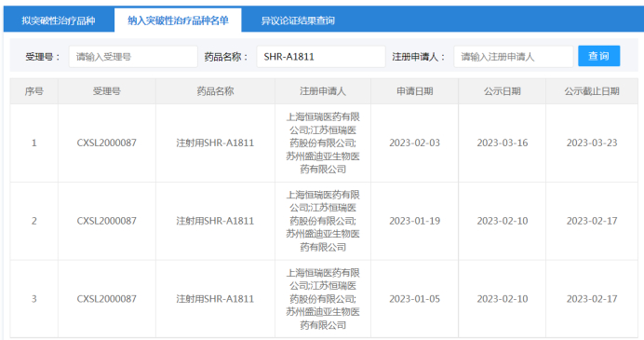Click the 药品名称 field containing SHR-A1811
Image resolution: width=644 pixels, height=340 pixels.
point(321,56)
